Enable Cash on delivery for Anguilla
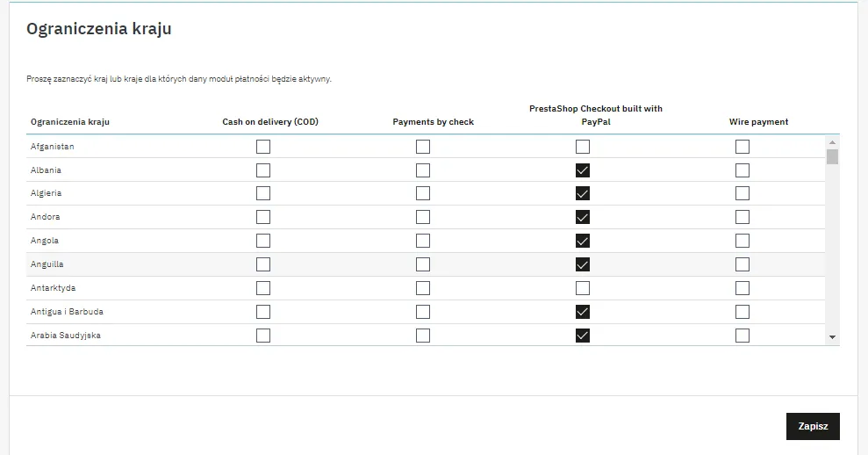Image resolution: width=868 pixels, height=455 pixels. pyautogui.click(x=263, y=264)
